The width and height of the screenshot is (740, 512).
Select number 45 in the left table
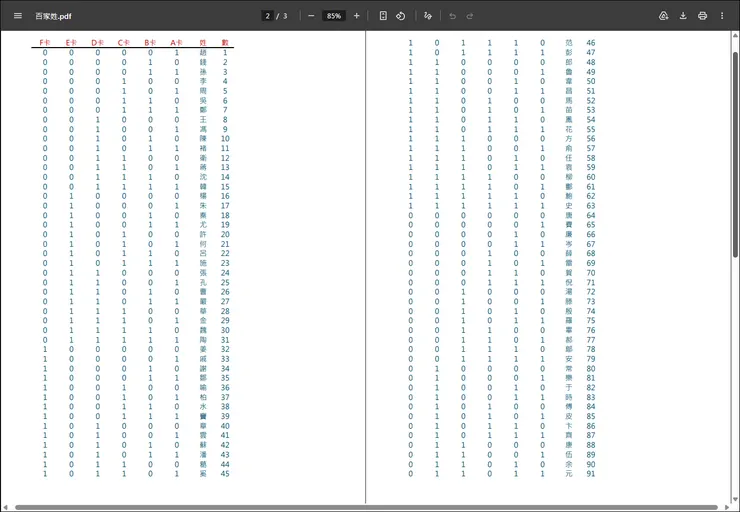[x=225, y=474]
